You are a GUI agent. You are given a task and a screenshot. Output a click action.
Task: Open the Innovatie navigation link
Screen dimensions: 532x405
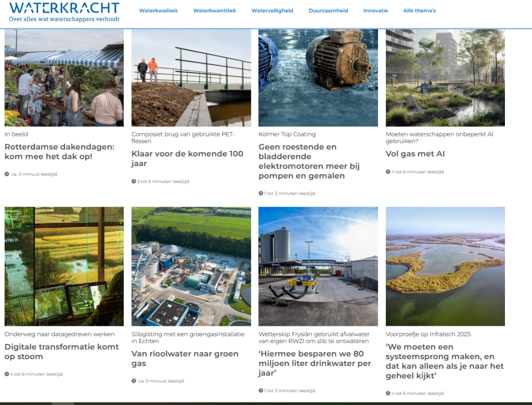tap(375, 11)
